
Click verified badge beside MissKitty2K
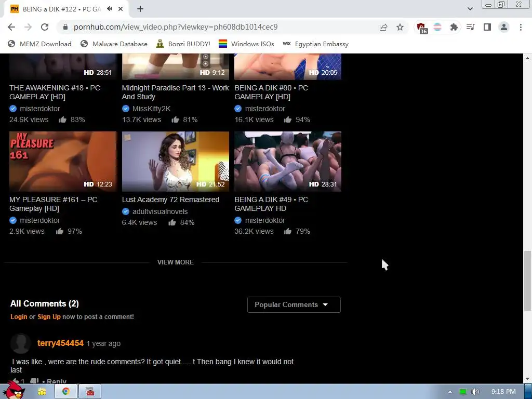126,109
